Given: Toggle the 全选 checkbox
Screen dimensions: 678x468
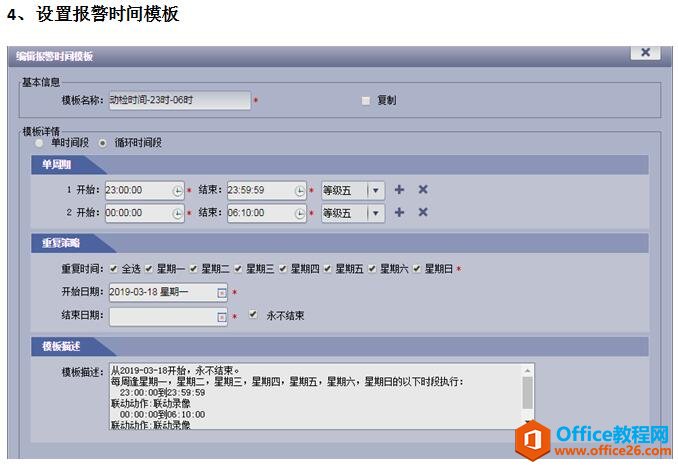Looking at the screenshot, I should pyautogui.click(x=113, y=269).
